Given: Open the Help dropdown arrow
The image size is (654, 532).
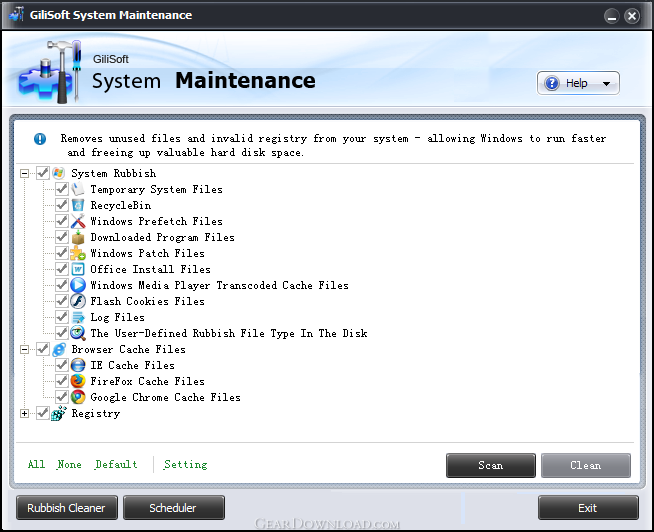Looking at the screenshot, I should [606, 84].
